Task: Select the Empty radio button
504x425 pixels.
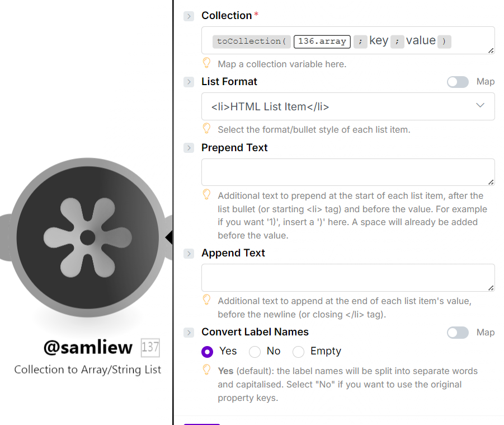Action: [x=299, y=352]
